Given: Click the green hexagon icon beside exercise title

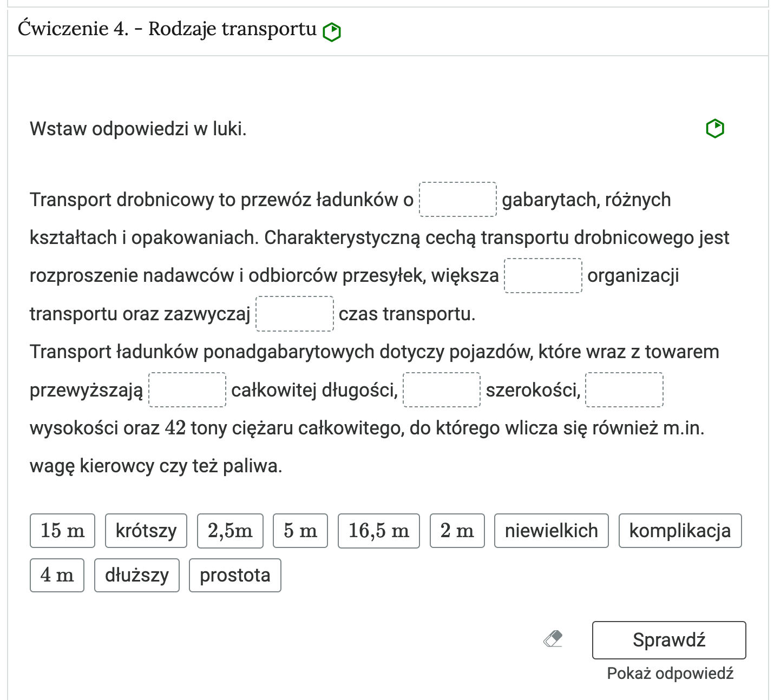Looking at the screenshot, I should [332, 32].
